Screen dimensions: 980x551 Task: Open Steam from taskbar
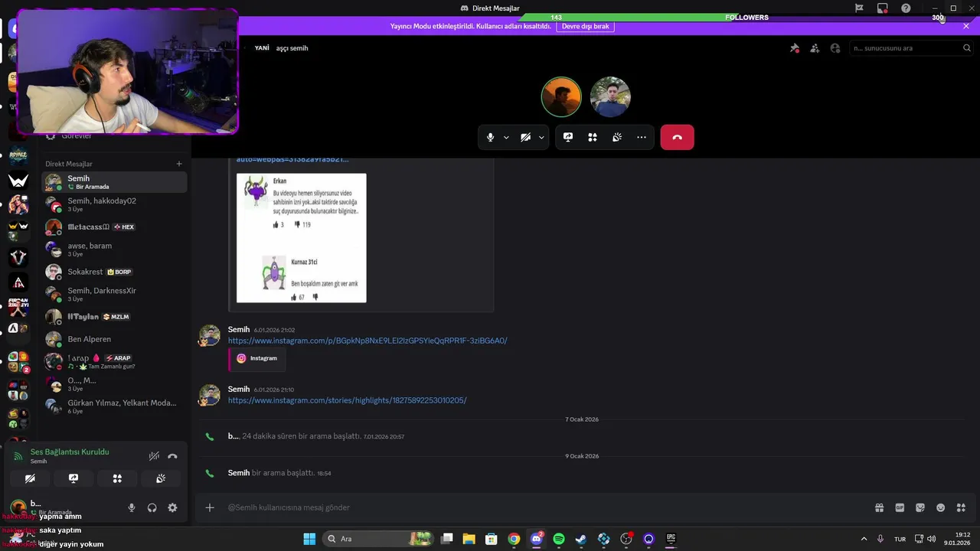pyautogui.click(x=581, y=539)
